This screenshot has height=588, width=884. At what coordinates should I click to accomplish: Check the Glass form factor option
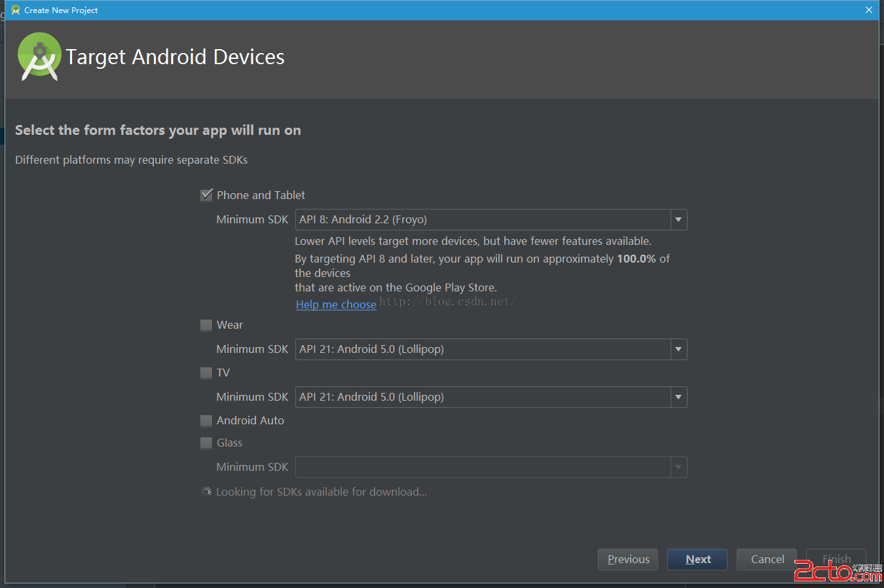tap(206, 443)
